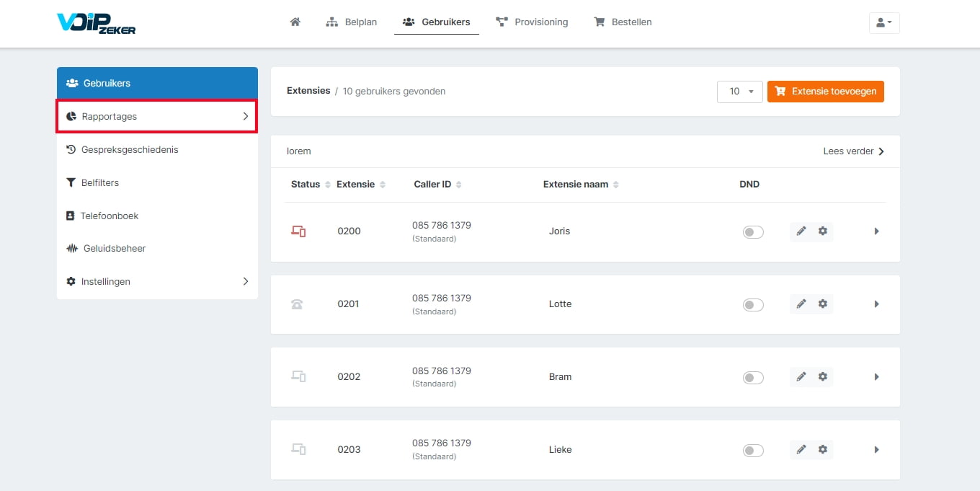Toggle DND for Bram
This screenshot has width=980, height=491.
click(753, 378)
